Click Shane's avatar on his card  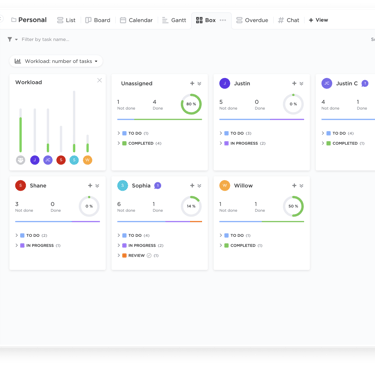tap(21, 186)
